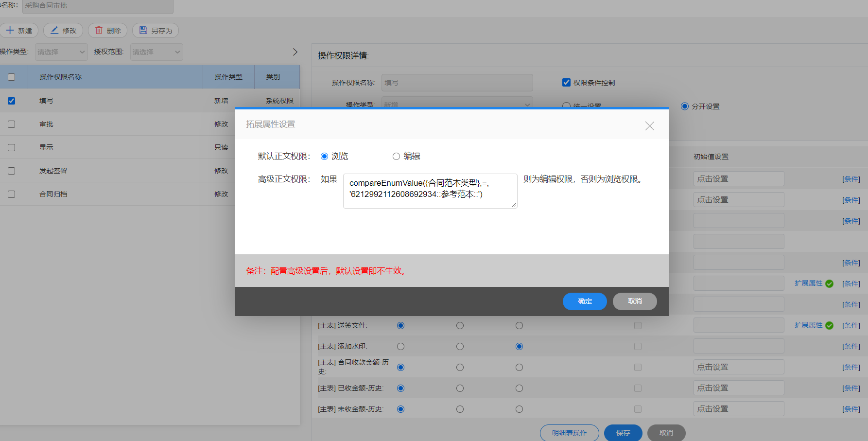
Task: Check the 发起签署 row checkbox
Action: (x=12, y=171)
